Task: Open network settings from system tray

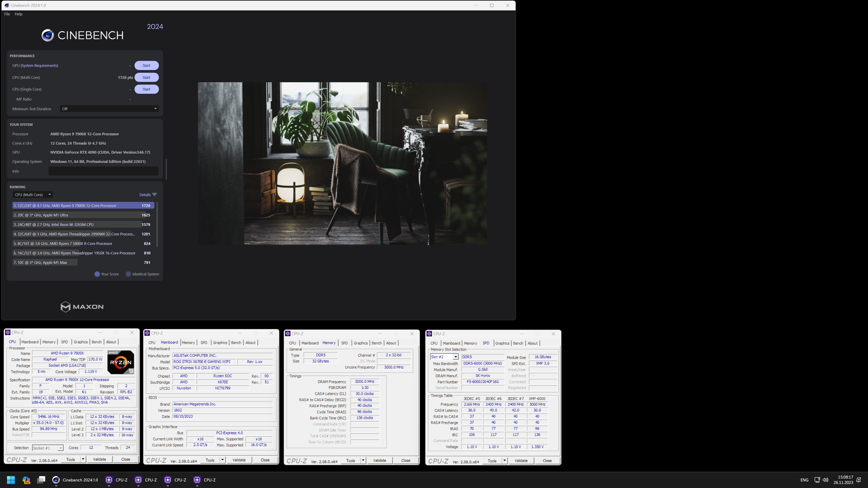Action: coord(817,480)
